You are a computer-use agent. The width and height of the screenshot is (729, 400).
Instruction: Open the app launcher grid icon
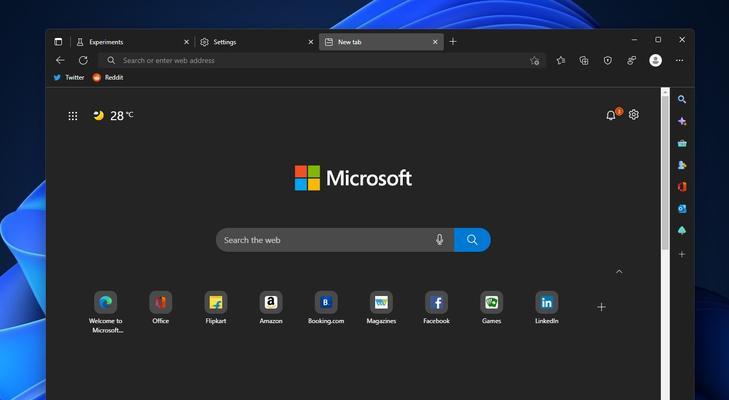click(x=73, y=116)
